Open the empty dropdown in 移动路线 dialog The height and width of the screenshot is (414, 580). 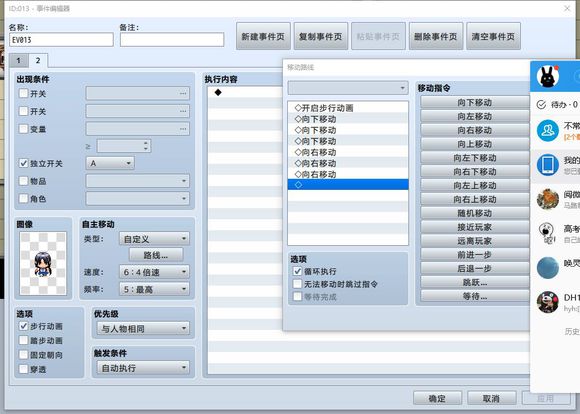(348, 88)
